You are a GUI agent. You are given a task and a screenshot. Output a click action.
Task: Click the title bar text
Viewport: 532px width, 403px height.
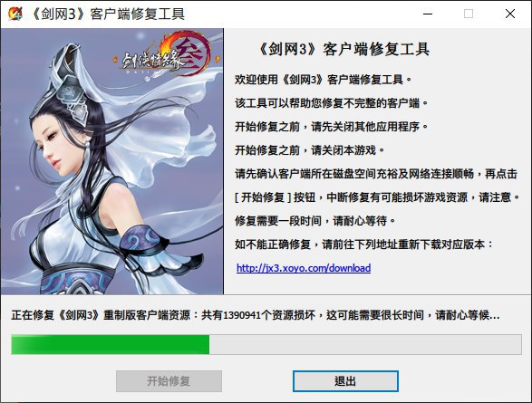tap(107, 14)
